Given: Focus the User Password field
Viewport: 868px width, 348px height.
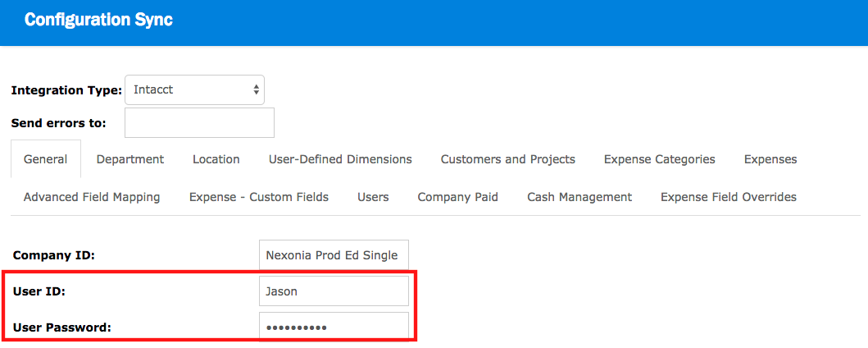Looking at the screenshot, I should (x=333, y=327).
